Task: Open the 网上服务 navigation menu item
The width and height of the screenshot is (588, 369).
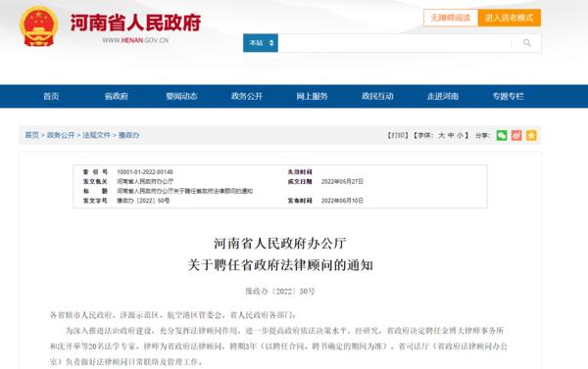Action: (x=312, y=96)
